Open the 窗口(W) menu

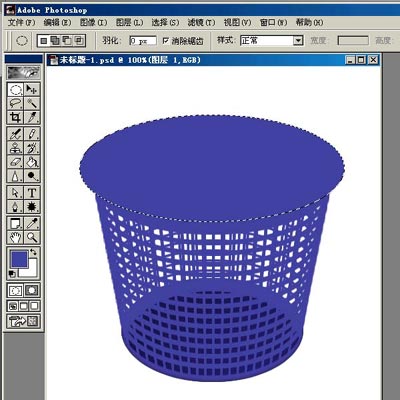click(x=273, y=22)
